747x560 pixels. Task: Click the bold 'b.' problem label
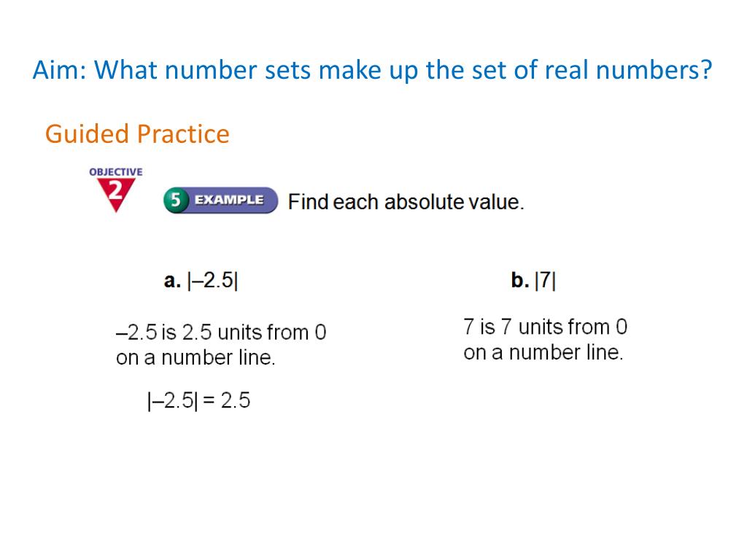pyautogui.click(x=519, y=280)
